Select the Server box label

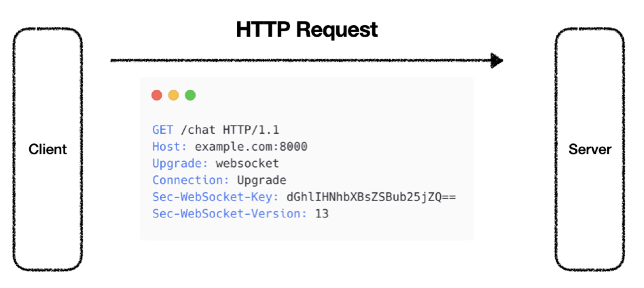(x=590, y=149)
